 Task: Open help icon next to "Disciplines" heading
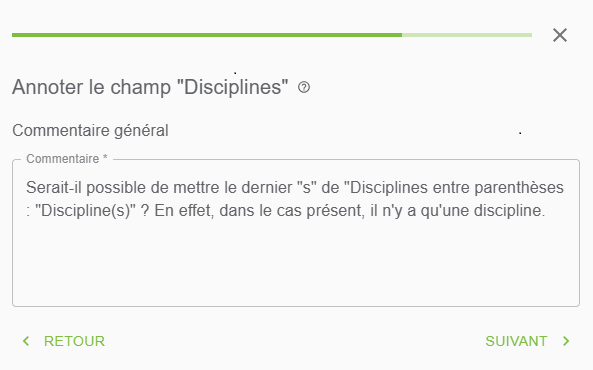pyautogui.click(x=304, y=87)
